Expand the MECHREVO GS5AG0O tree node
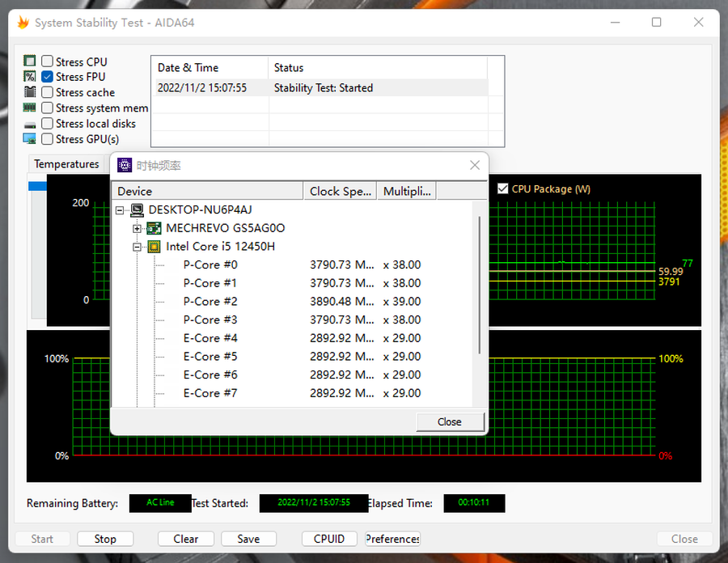 tap(138, 228)
